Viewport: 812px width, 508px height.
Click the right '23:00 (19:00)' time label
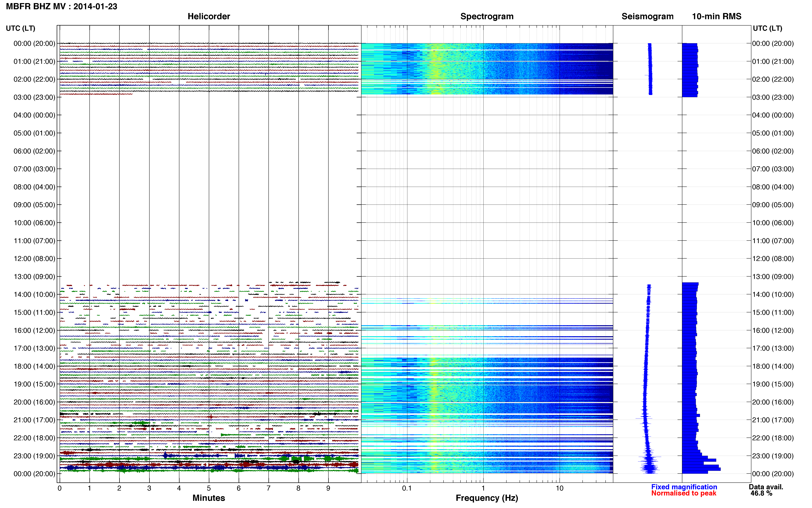pyautogui.click(x=773, y=456)
